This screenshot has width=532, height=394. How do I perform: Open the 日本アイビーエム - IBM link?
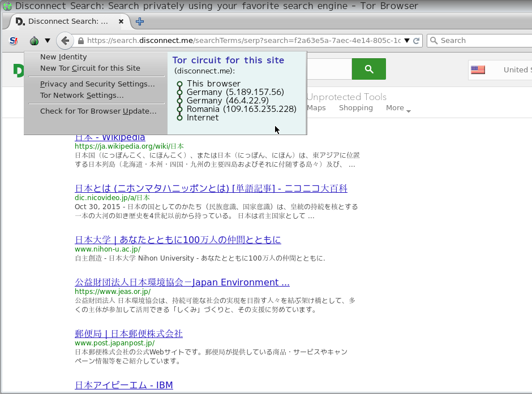[x=124, y=385]
